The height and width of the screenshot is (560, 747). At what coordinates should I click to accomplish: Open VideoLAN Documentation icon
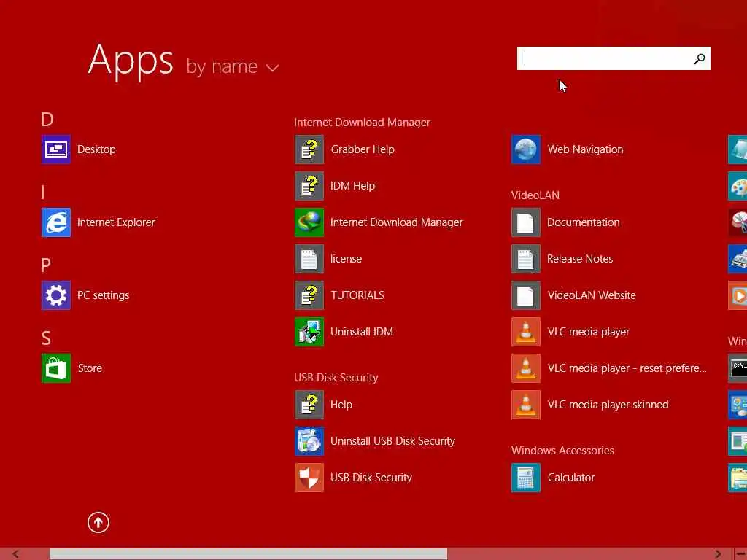[526, 222]
